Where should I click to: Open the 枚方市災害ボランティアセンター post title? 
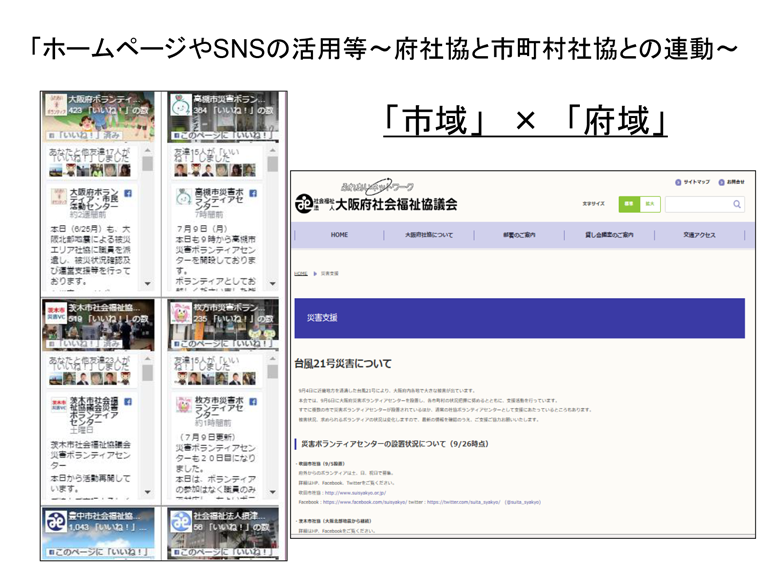pos(219,408)
